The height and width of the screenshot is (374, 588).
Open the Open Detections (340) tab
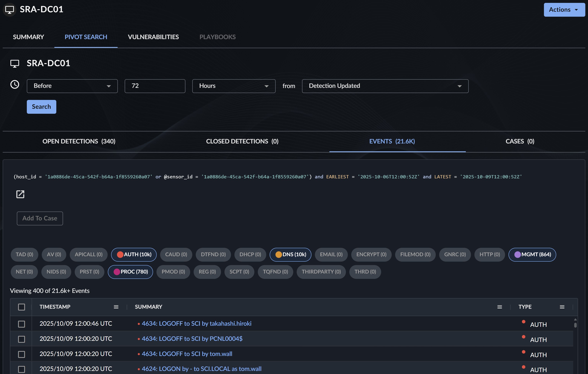click(79, 141)
